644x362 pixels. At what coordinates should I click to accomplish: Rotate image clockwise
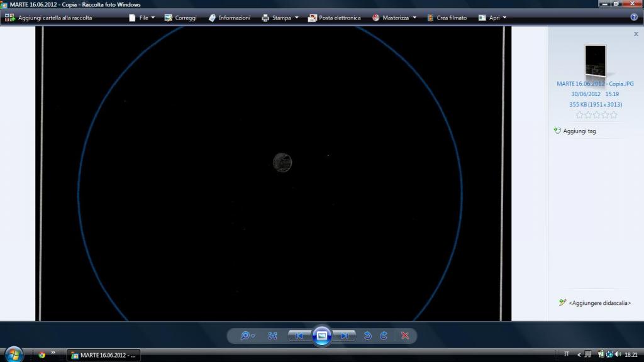(384, 336)
